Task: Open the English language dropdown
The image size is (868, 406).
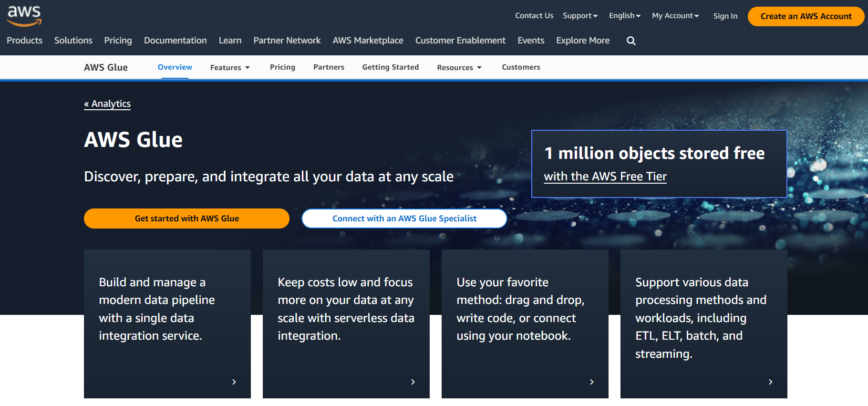Action: tap(625, 16)
